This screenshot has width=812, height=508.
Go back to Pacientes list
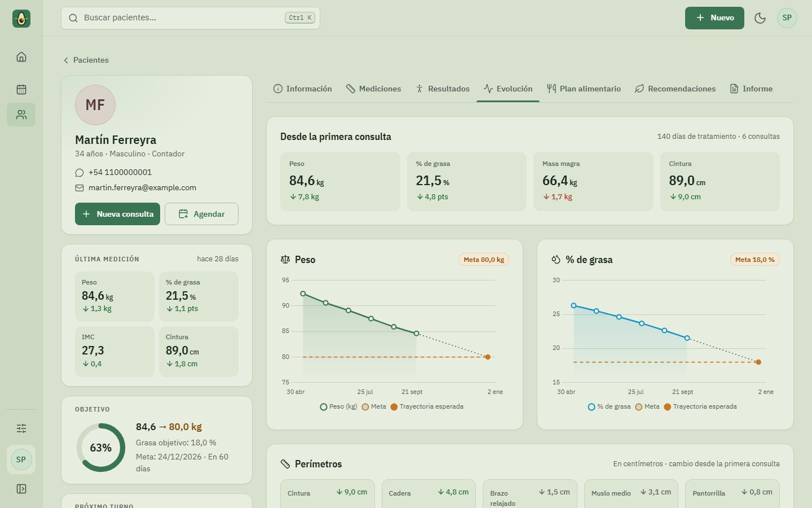pos(86,60)
